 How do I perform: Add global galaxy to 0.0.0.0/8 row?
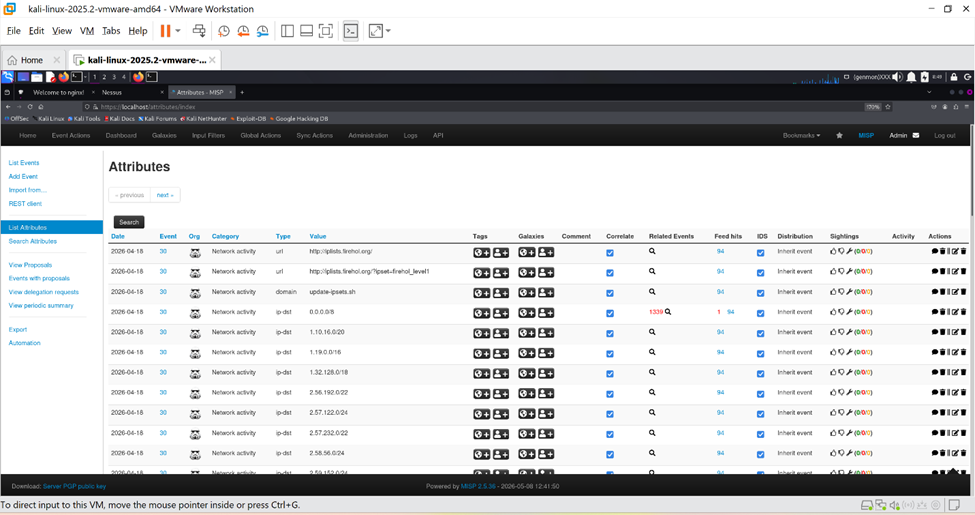(x=527, y=313)
